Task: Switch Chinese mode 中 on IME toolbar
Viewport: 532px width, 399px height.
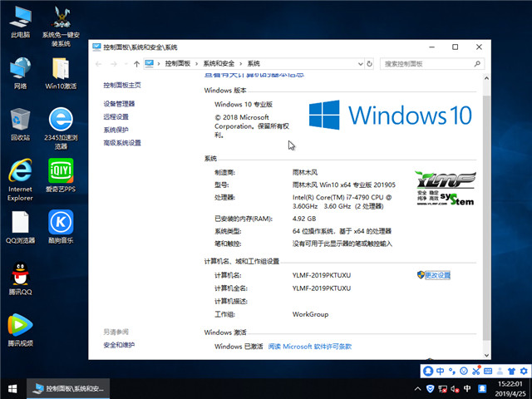Action: (x=441, y=371)
